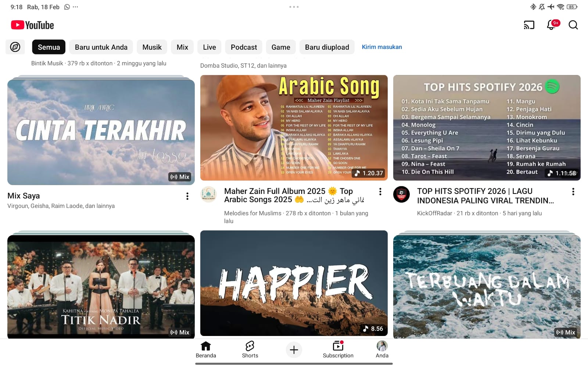The width and height of the screenshot is (588, 368).
Task: Switch to Baru untuk Anda chip
Action: tap(101, 47)
